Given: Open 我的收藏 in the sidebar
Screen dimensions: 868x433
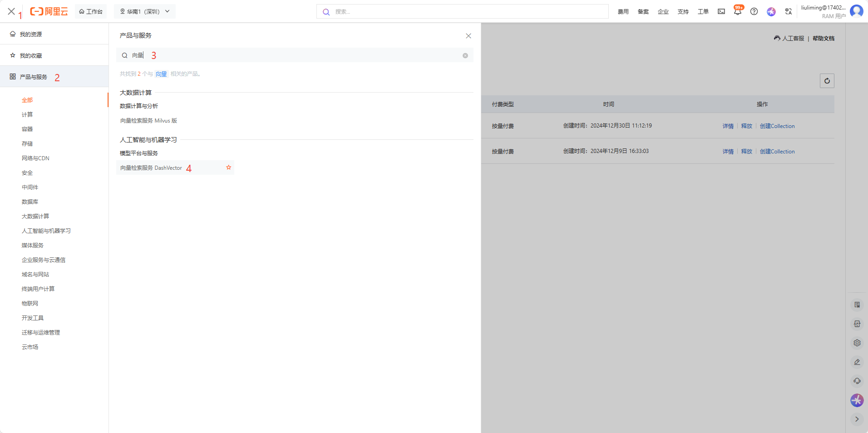Looking at the screenshot, I should 31,56.
